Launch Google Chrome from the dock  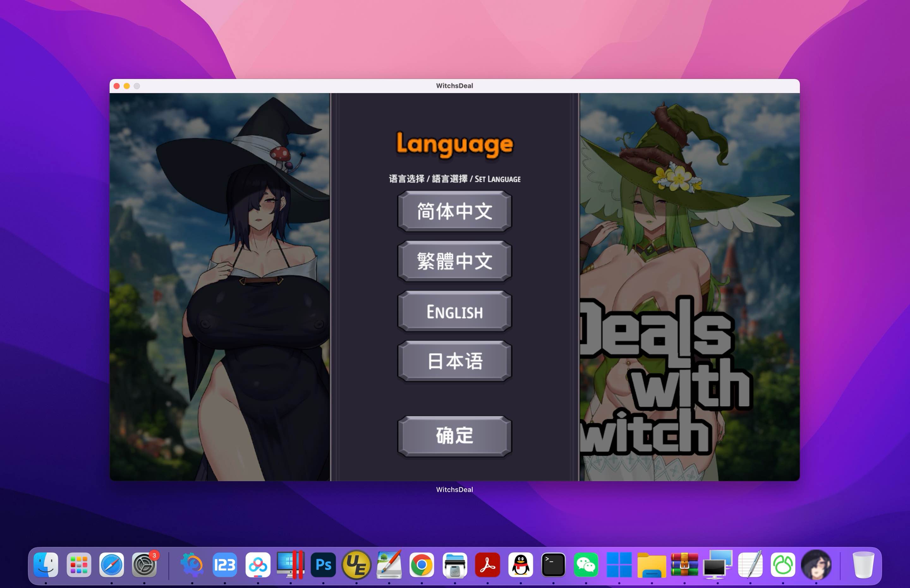(422, 565)
